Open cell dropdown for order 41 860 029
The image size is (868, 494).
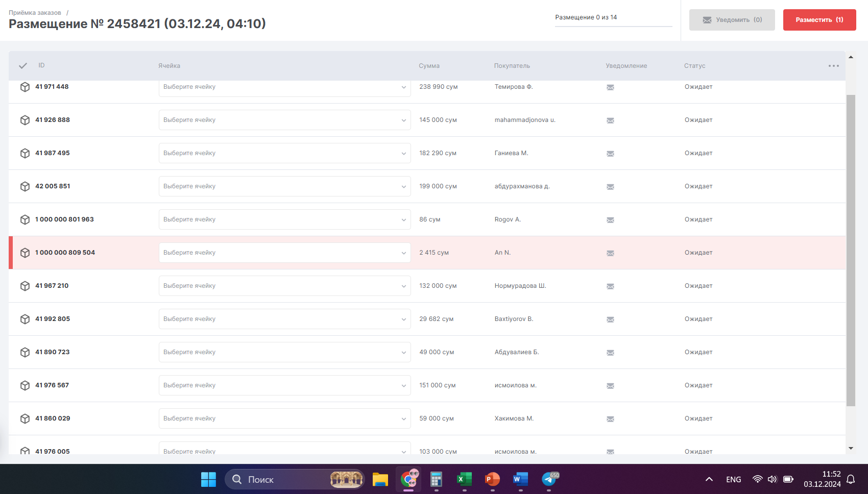point(285,418)
